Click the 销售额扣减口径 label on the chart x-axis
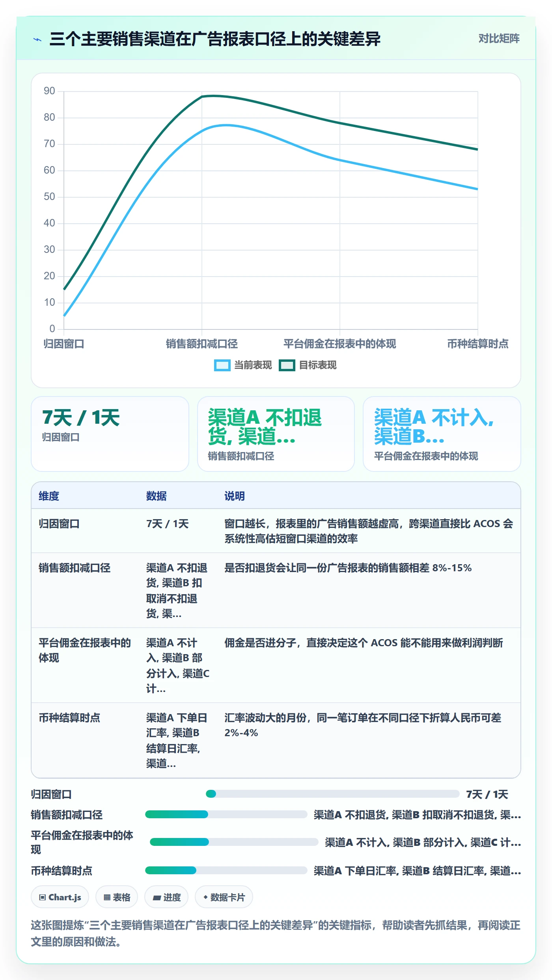 pos(202,344)
